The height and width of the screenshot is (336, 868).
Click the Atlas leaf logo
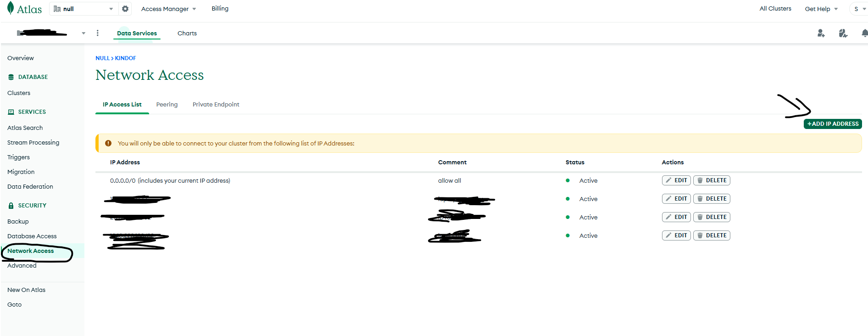[x=11, y=8]
